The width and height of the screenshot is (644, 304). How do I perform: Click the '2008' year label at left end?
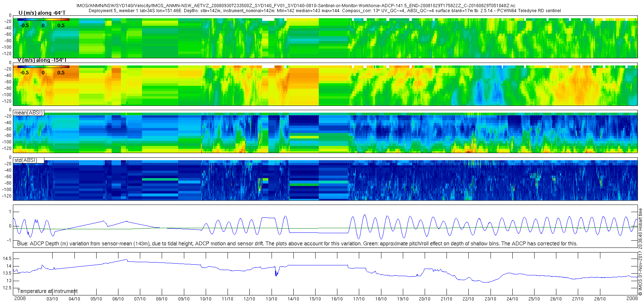pos(20,298)
